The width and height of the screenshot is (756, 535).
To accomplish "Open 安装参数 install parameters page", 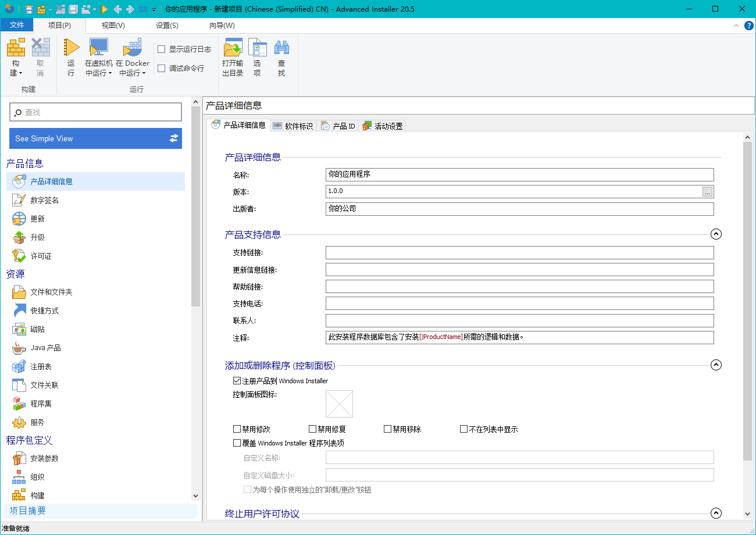I will tap(95, 458).
